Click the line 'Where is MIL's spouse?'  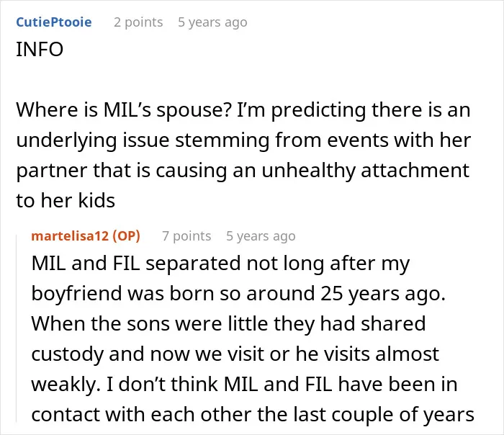pos(243,110)
